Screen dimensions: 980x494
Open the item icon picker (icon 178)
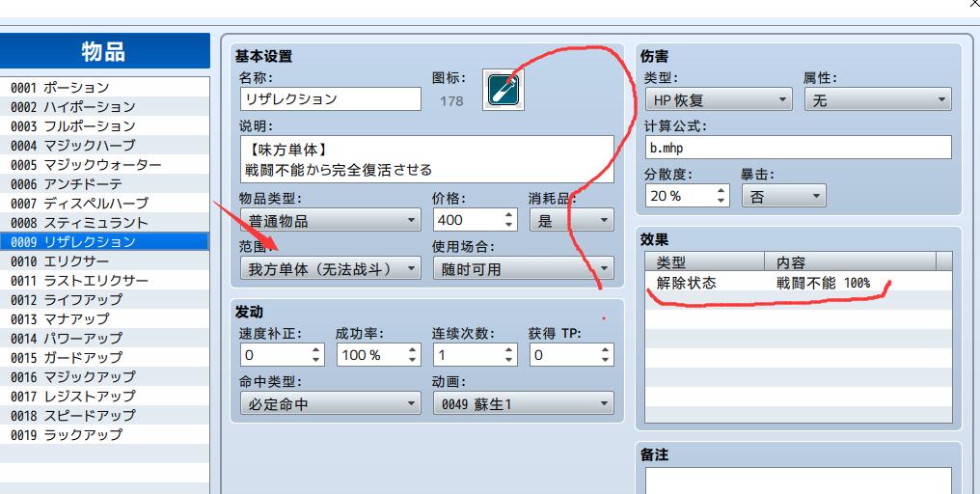(x=504, y=90)
